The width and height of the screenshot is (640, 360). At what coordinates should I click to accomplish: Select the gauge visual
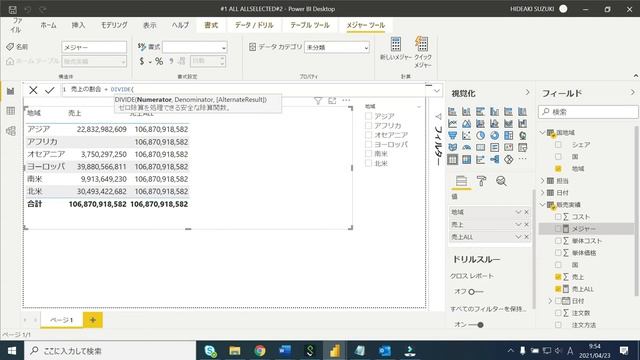coord(467,147)
